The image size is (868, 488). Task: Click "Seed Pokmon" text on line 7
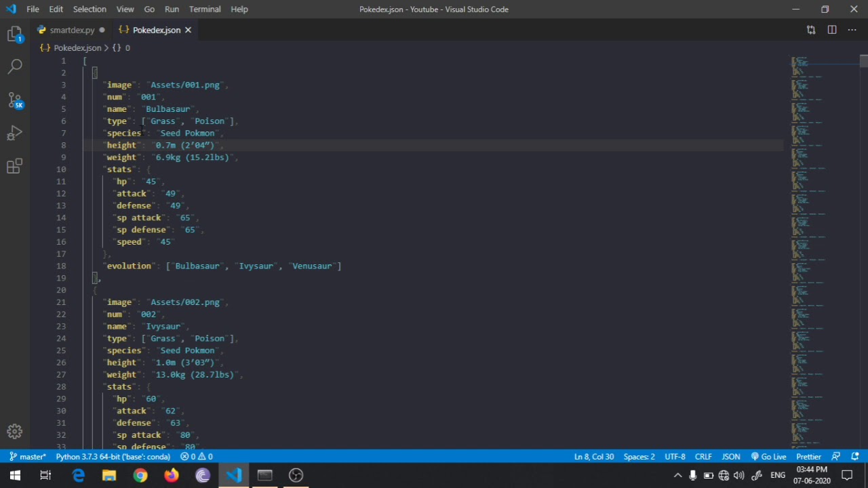[187, 134]
